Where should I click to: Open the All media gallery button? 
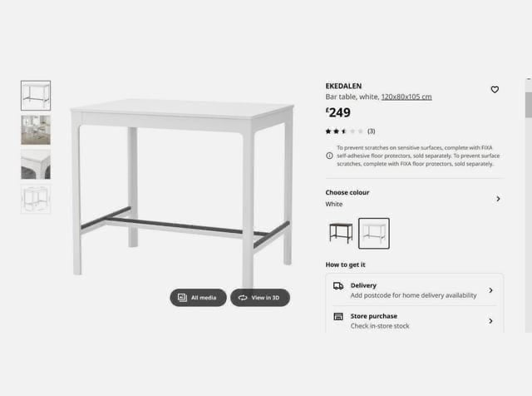tap(198, 298)
